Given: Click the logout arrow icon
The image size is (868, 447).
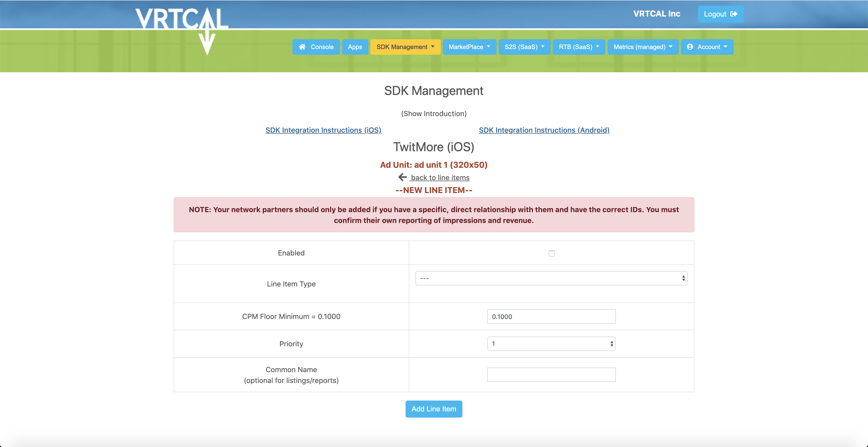Looking at the screenshot, I should pyautogui.click(x=734, y=14).
